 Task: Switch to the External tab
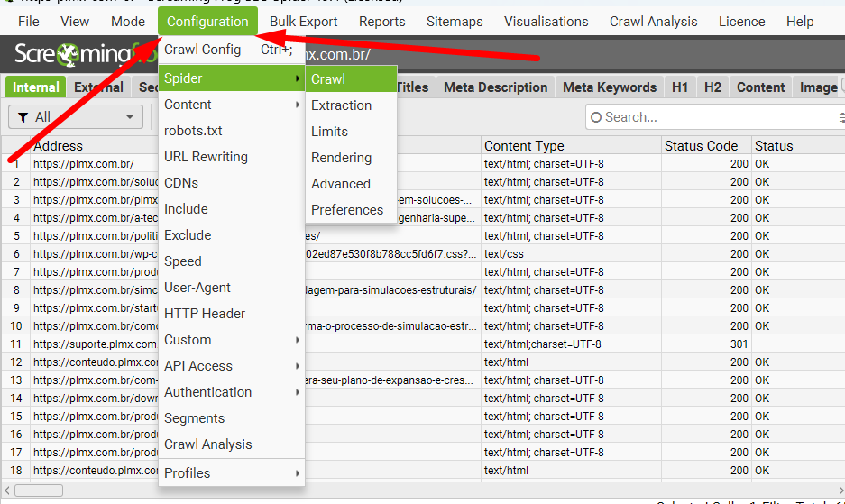(98, 87)
